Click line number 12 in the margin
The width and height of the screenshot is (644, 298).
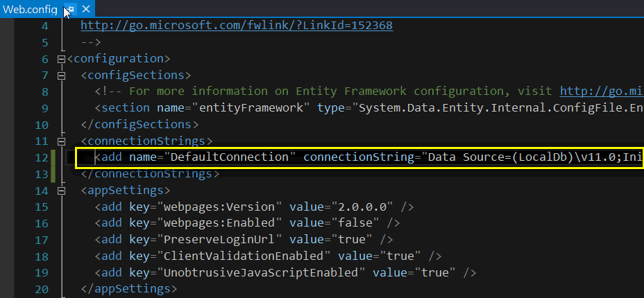coord(43,157)
